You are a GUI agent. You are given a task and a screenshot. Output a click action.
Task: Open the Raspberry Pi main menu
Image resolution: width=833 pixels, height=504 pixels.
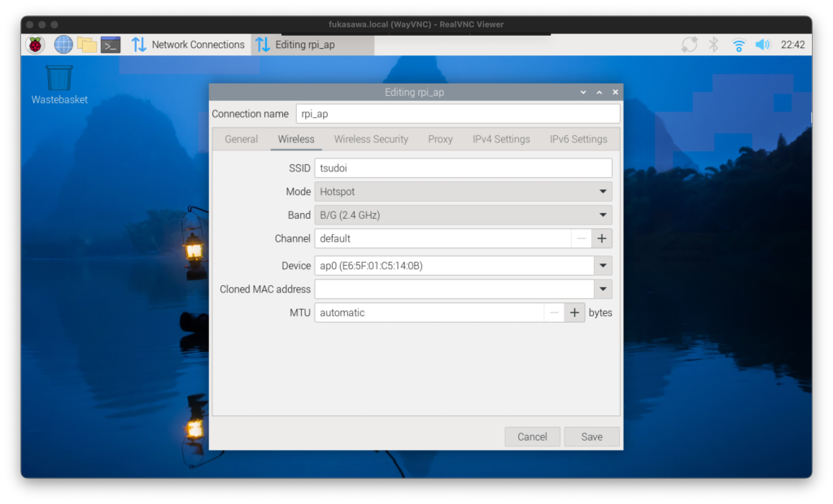click(35, 45)
